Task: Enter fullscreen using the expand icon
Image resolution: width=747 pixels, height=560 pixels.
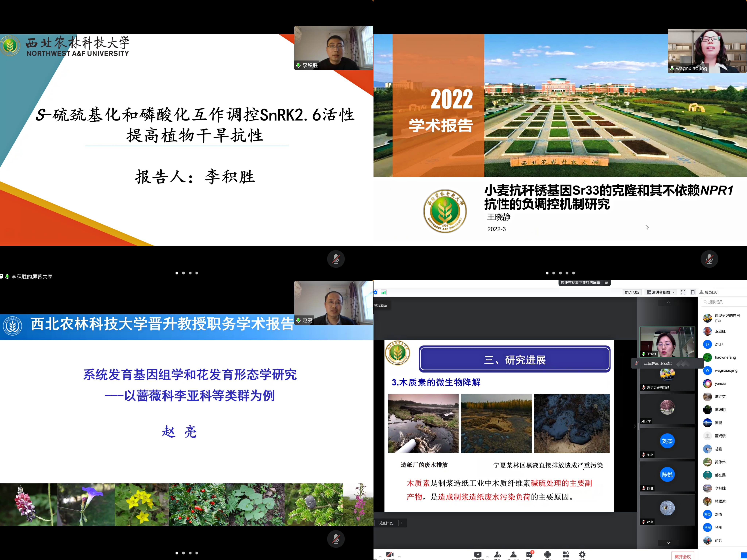Action: click(x=683, y=292)
